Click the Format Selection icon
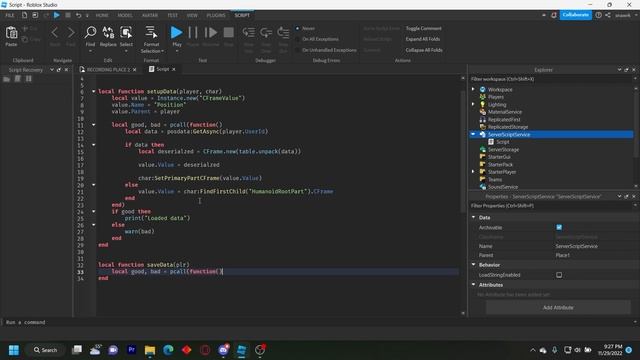Screen dimensions: 640x360 [x=151, y=33]
